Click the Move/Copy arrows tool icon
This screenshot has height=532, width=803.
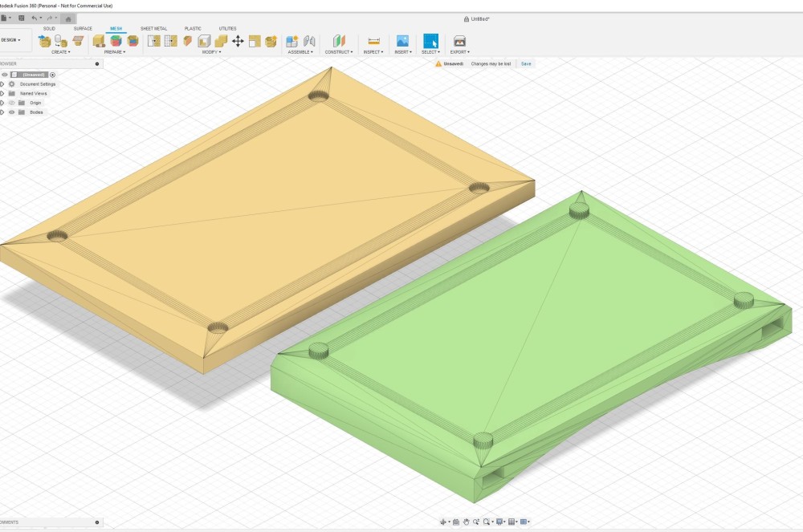pyautogui.click(x=238, y=41)
